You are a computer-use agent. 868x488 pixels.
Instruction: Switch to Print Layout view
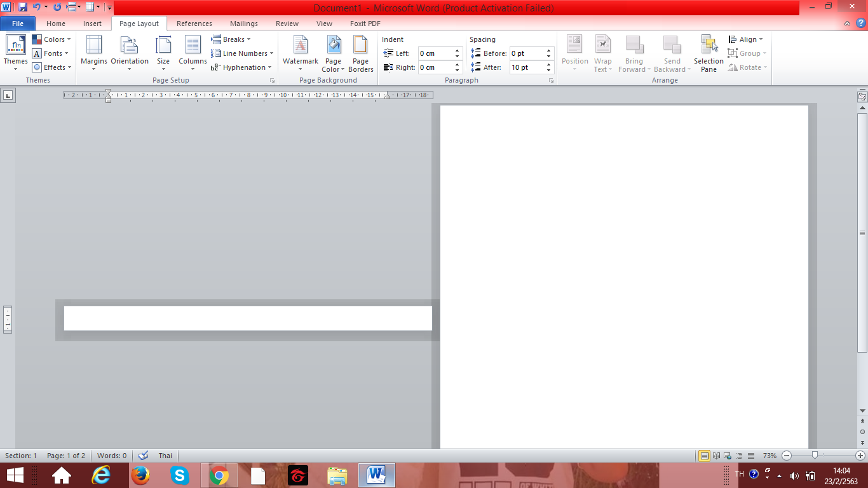pos(704,456)
